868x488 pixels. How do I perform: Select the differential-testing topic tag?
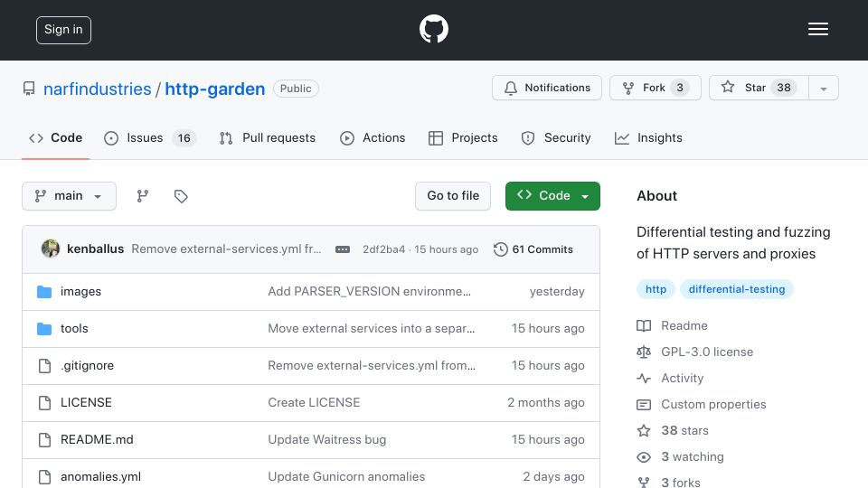(737, 289)
